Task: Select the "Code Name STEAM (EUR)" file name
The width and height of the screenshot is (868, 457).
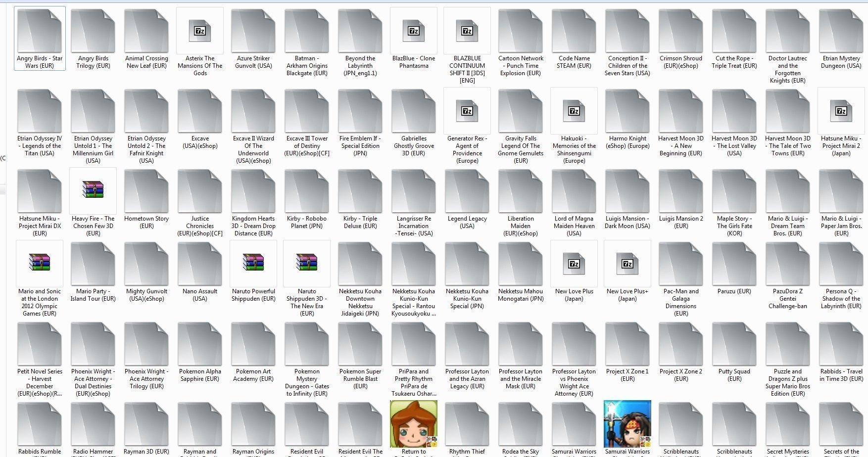Action: click(574, 62)
